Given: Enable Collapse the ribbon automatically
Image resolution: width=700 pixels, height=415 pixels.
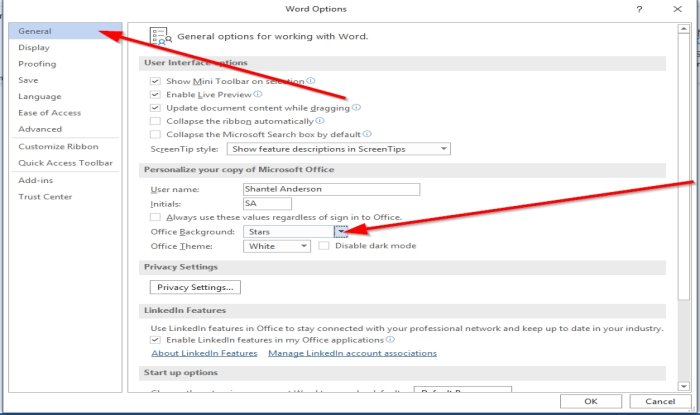Looking at the screenshot, I should (155, 121).
